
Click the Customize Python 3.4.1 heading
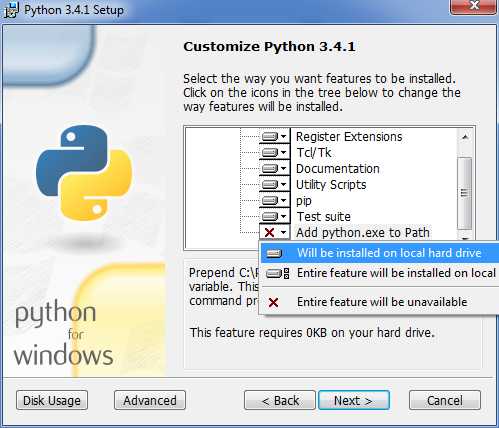(x=269, y=47)
